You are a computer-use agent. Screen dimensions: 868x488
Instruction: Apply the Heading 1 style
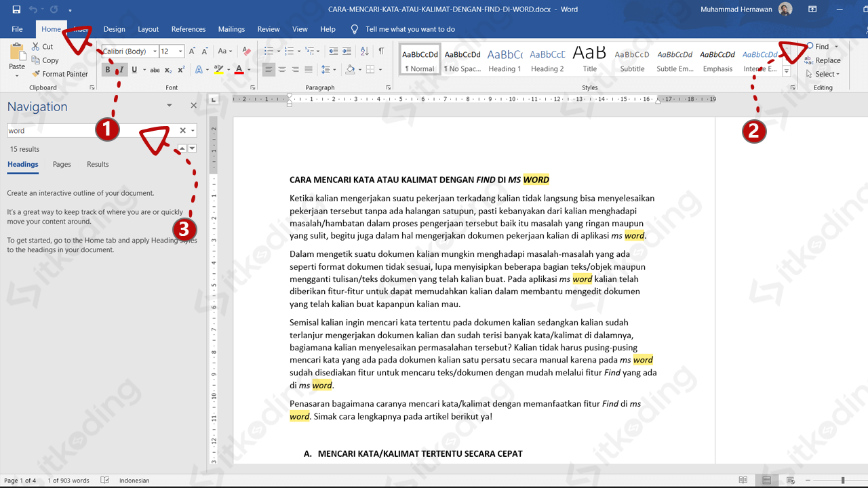[x=505, y=60]
